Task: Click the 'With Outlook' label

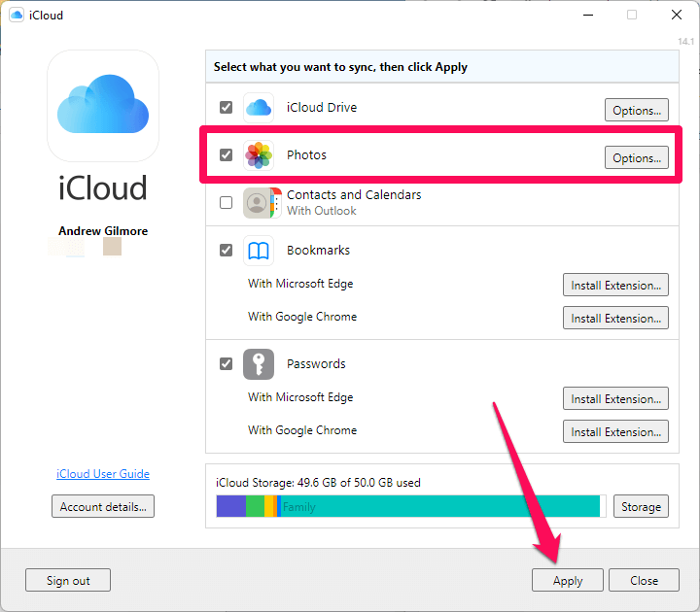Action: point(322,211)
